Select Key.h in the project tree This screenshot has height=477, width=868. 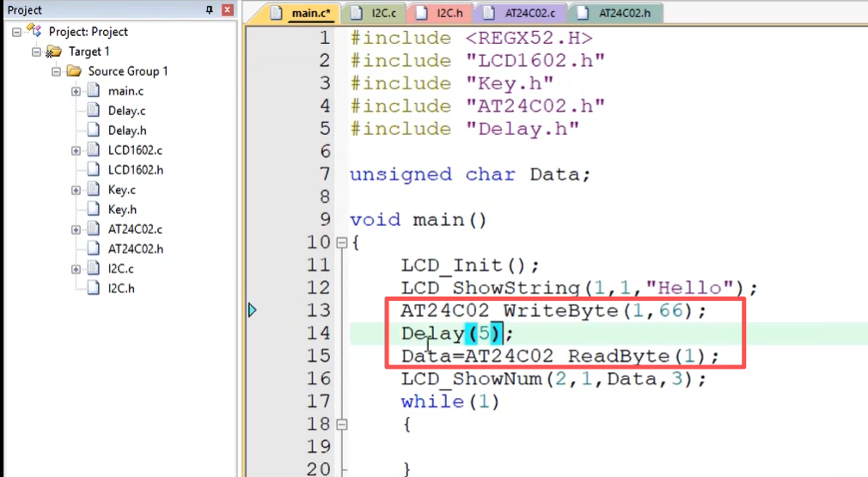(x=122, y=210)
